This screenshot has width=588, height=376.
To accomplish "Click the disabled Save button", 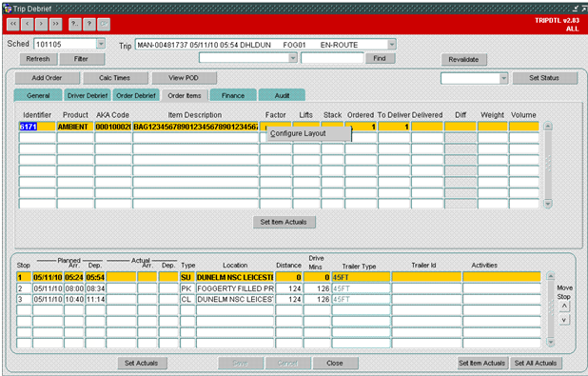I will point(241,363).
